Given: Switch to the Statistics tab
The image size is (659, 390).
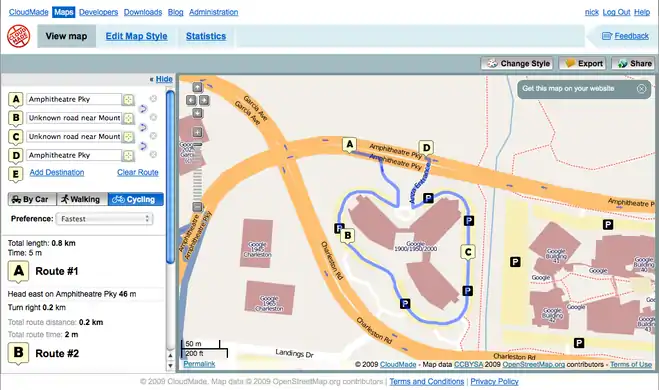Looking at the screenshot, I should (x=206, y=36).
